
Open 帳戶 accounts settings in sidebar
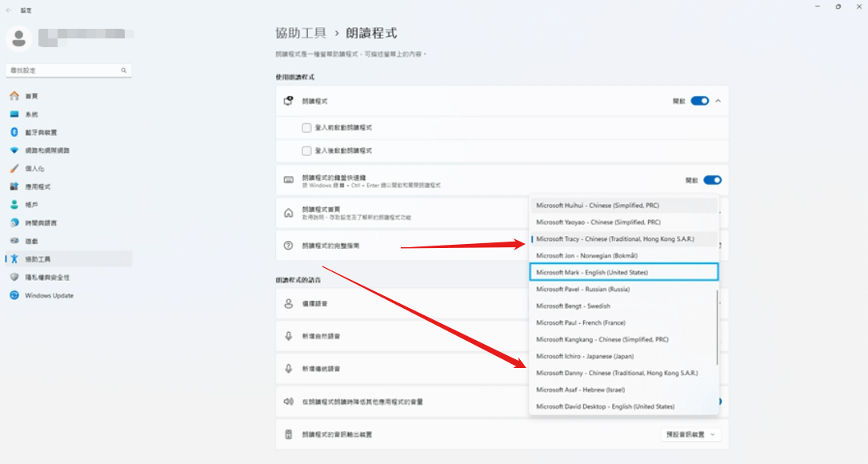(69, 204)
